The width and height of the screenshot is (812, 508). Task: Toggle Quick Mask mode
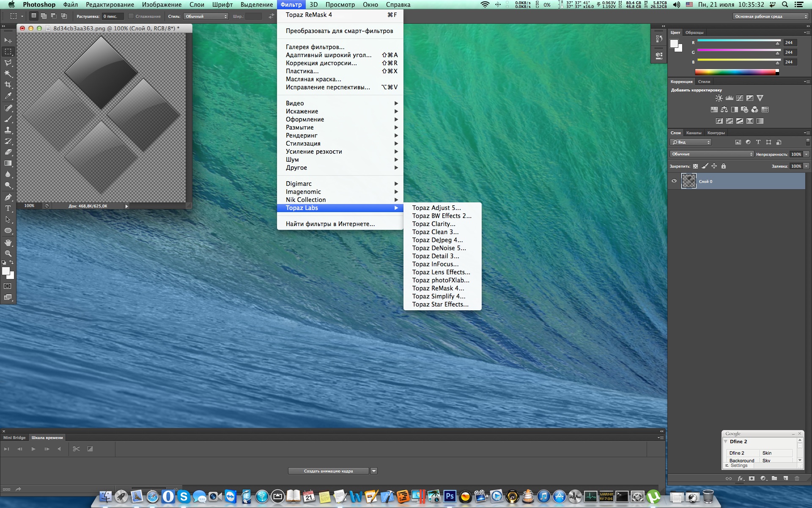pyautogui.click(x=8, y=286)
